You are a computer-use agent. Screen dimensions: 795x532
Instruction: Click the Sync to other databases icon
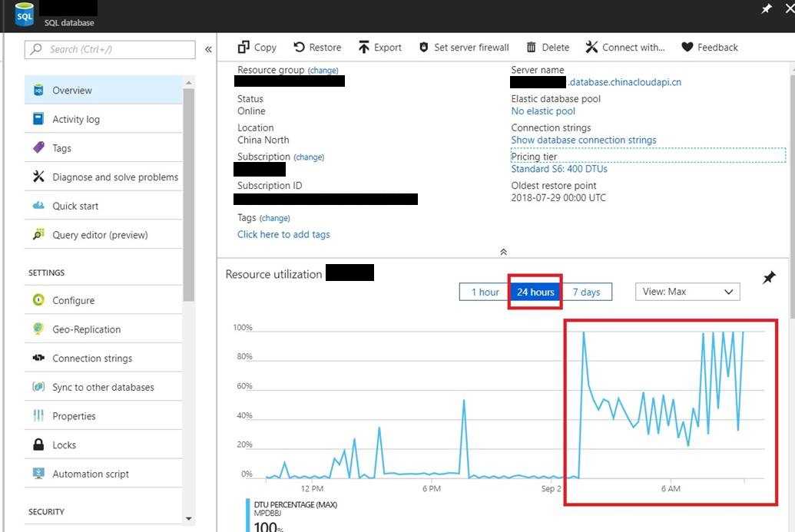pyautogui.click(x=38, y=387)
